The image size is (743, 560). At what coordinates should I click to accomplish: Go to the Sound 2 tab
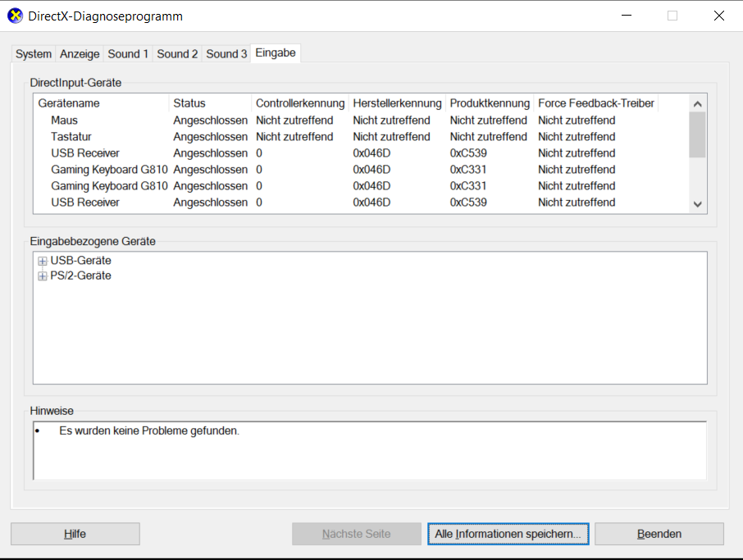(x=177, y=54)
